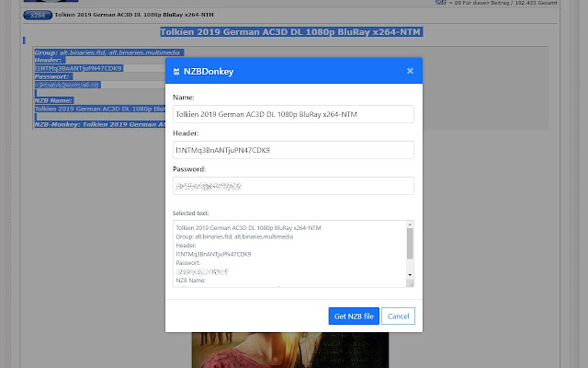The width and height of the screenshot is (588, 368).
Task: Click the Selected text scrollbar thumb
Action: (410, 242)
